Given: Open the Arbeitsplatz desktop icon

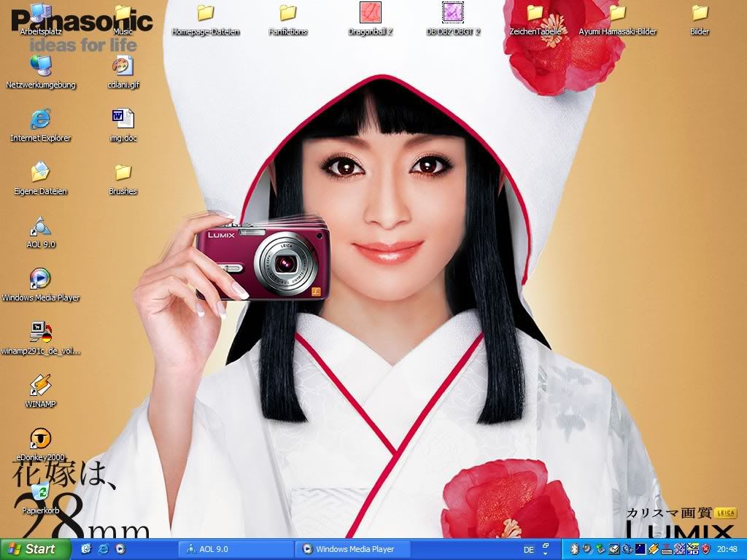Looking at the screenshot, I should click(41, 19).
